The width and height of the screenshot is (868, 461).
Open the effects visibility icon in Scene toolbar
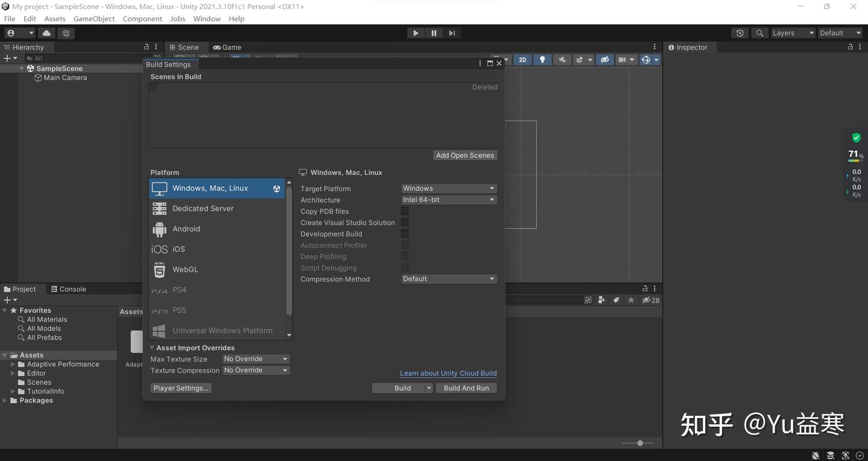pos(580,59)
